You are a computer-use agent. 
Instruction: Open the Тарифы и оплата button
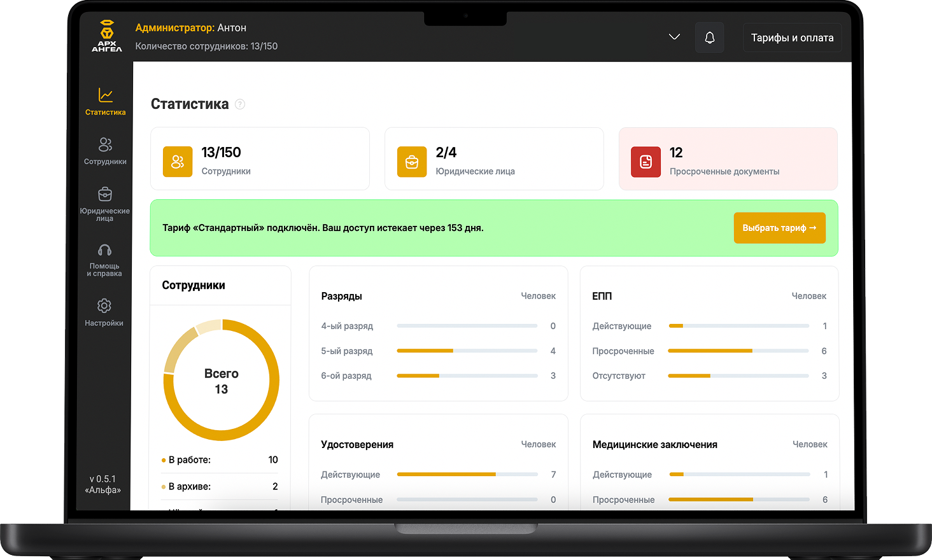(793, 38)
